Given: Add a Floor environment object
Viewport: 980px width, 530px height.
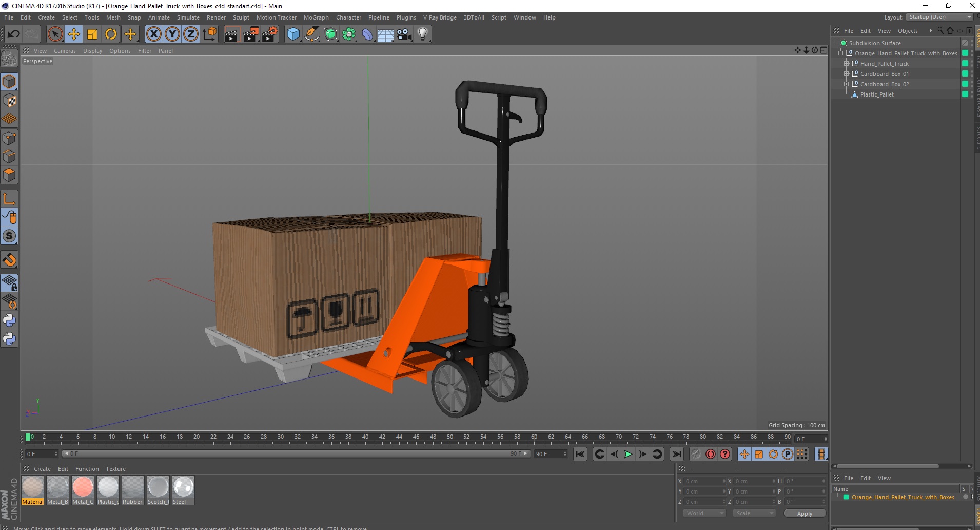Looking at the screenshot, I should 385,34.
